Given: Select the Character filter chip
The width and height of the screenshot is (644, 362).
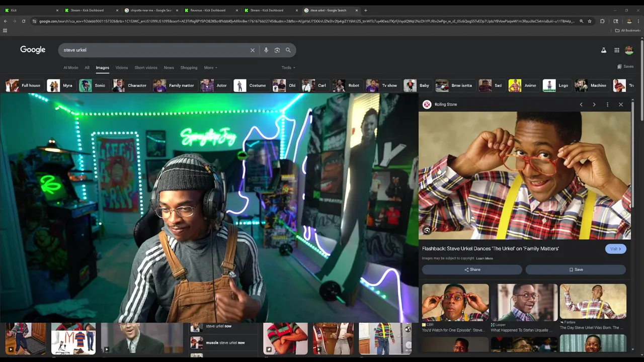Looking at the screenshot, I should [x=130, y=85].
